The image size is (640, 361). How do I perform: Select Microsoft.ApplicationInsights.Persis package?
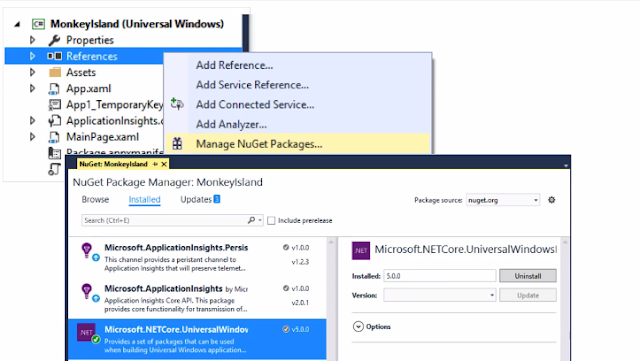(x=197, y=258)
